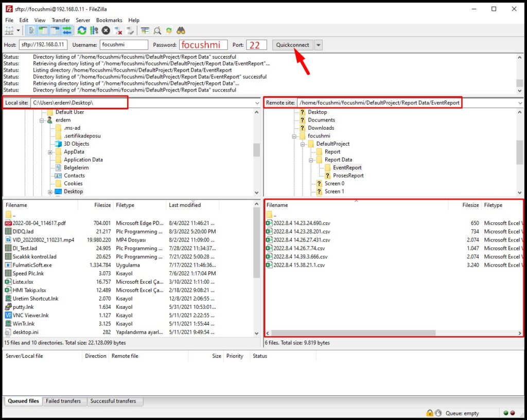Switch to the Failed transfers tab
Viewport: 527px width, 420px height.
[64, 401]
